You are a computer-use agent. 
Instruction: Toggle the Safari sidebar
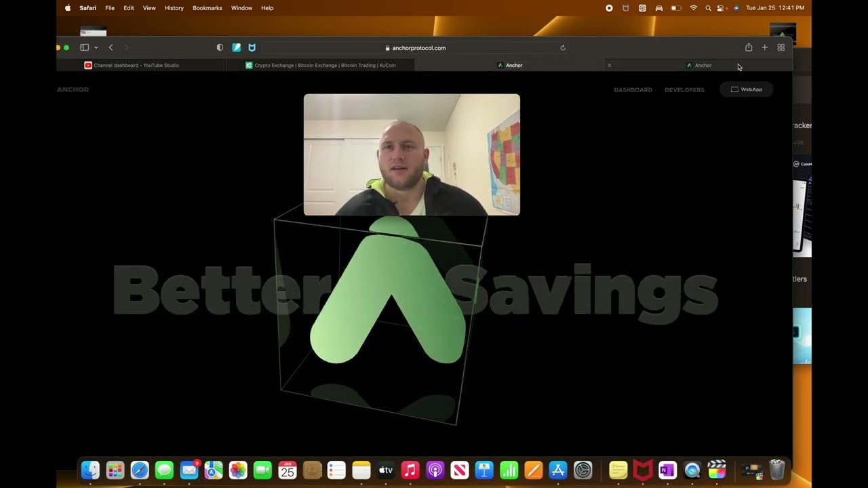pyautogui.click(x=85, y=47)
